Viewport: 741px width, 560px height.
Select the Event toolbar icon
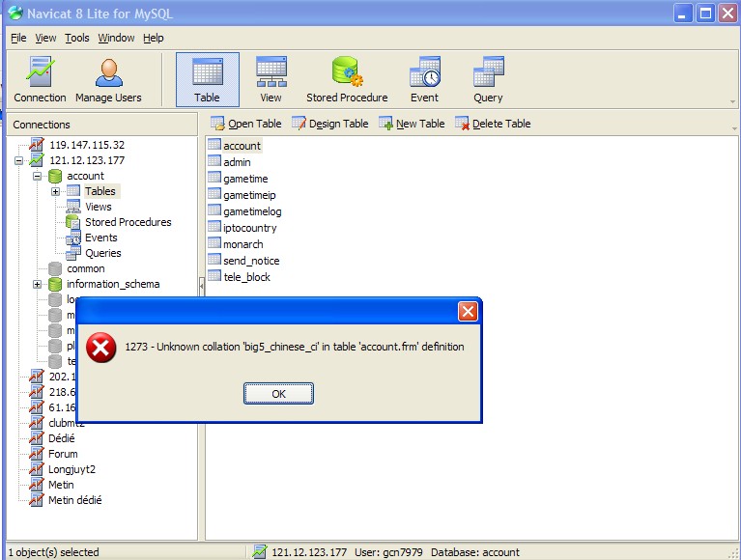point(424,80)
